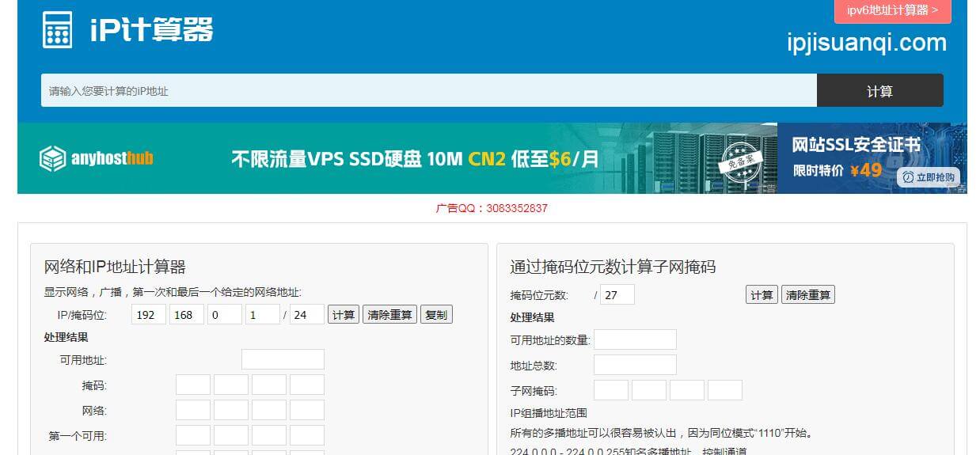This screenshot has width=980, height=455.
Task: Open the ipv6地址计算器 link
Action: 892,10
